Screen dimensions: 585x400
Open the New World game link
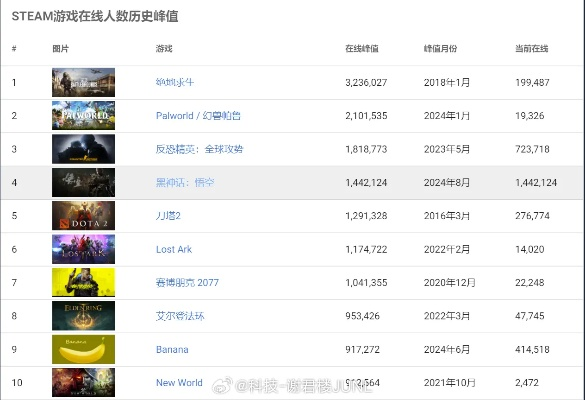(x=179, y=383)
